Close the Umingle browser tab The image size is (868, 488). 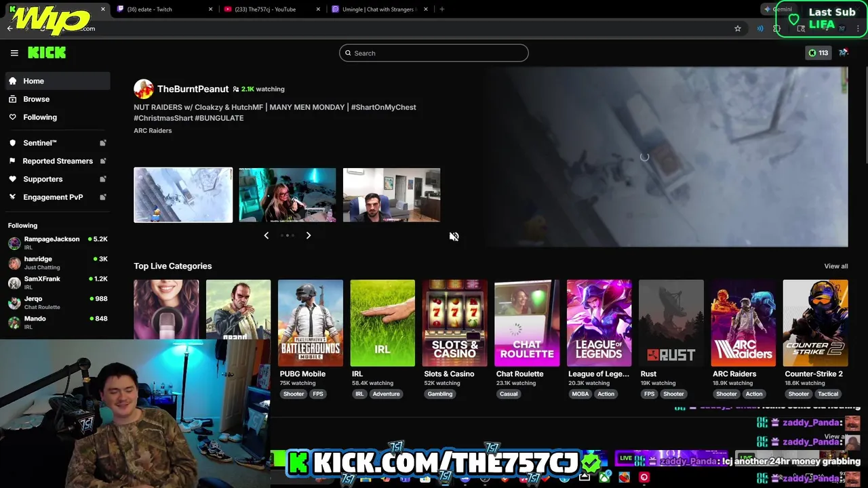(426, 9)
